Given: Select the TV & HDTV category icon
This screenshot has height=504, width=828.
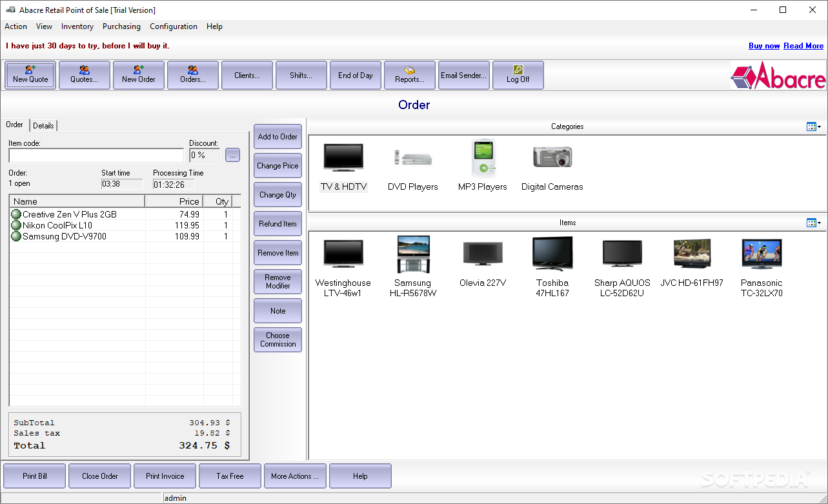Looking at the screenshot, I should tap(343, 166).
